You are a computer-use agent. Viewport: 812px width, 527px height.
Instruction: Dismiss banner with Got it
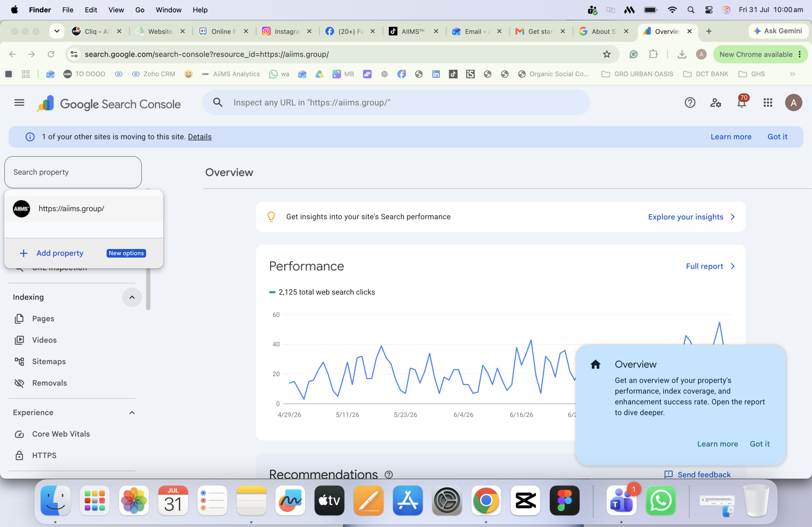[777, 137]
